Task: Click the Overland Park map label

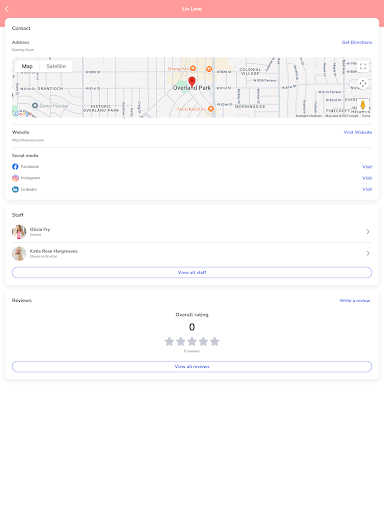Action: click(x=192, y=88)
